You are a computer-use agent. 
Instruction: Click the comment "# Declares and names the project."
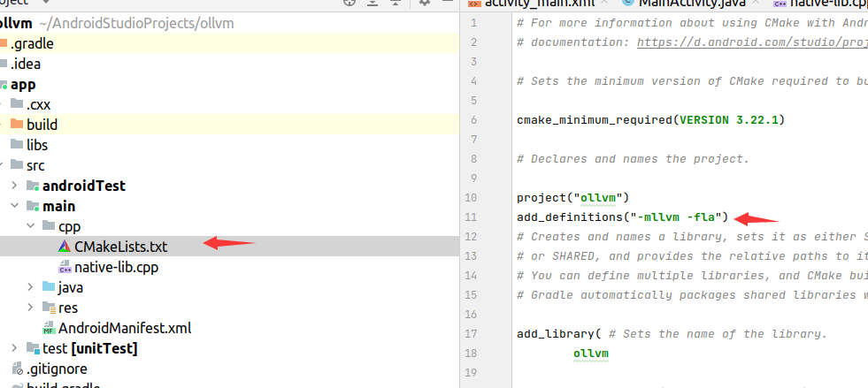click(633, 158)
